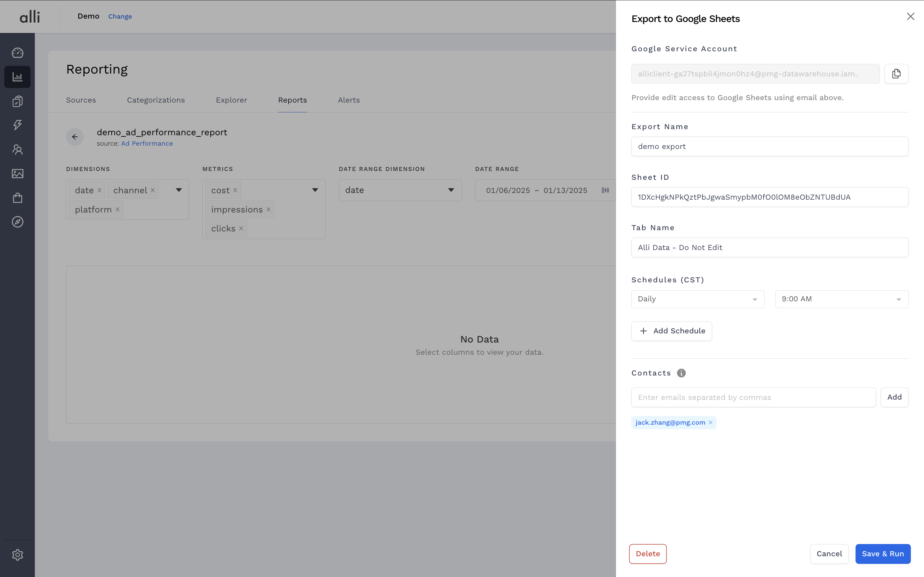Open settings gear in sidebar
This screenshot has width=924, height=577.
(x=17, y=554)
